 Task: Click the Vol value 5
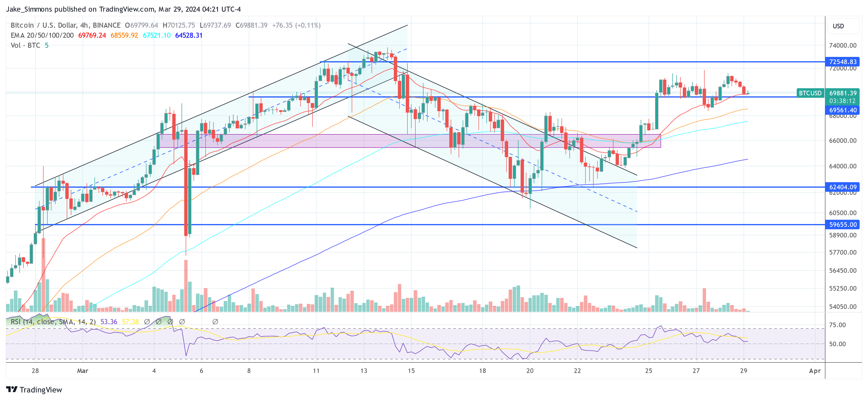[47, 45]
